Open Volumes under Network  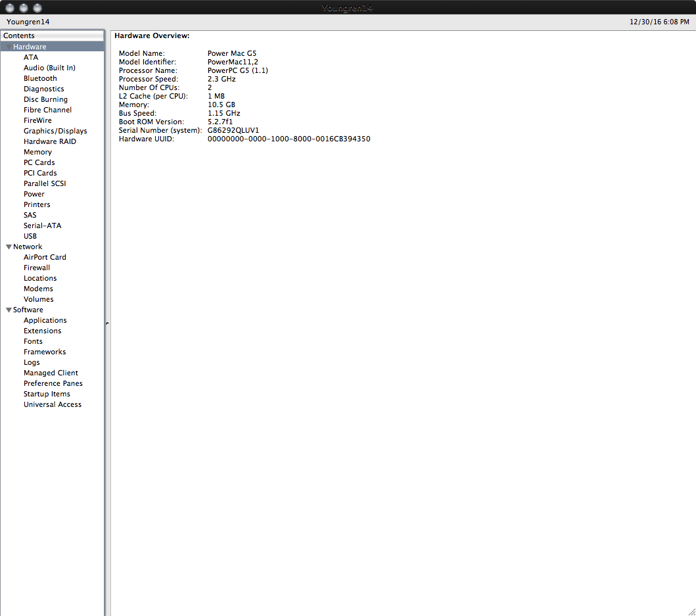(x=38, y=299)
